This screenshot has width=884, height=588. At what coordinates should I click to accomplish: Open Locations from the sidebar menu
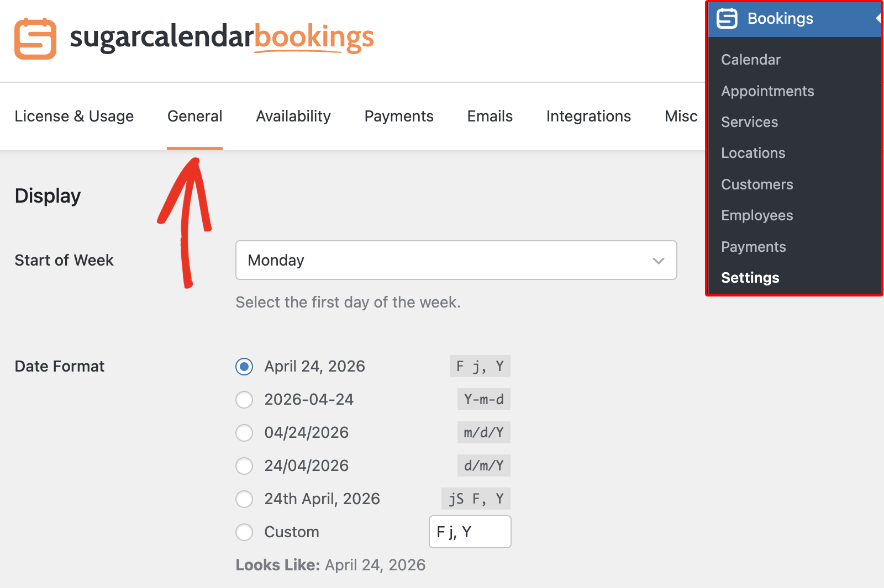(x=753, y=153)
